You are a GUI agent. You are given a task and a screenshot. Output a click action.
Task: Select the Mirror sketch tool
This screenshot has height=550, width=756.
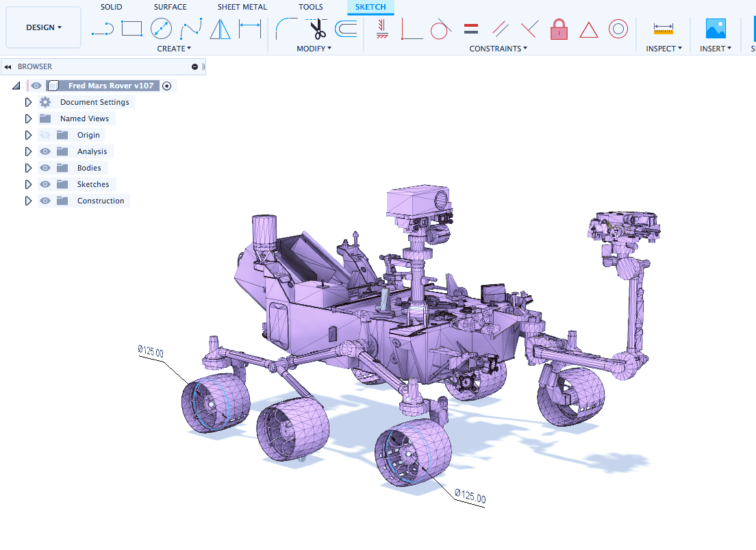[x=220, y=29]
